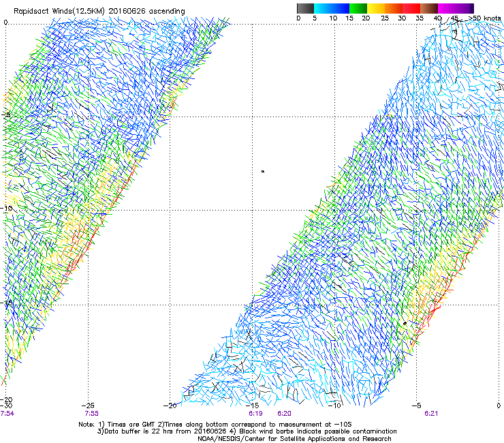Screen dimensions: 504x443
Task: Click the '25' label under the color bar
Action: tap(385, 18)
